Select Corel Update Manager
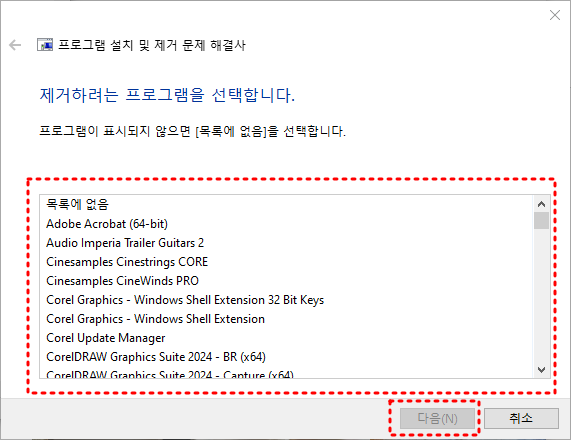 [286, 337]
